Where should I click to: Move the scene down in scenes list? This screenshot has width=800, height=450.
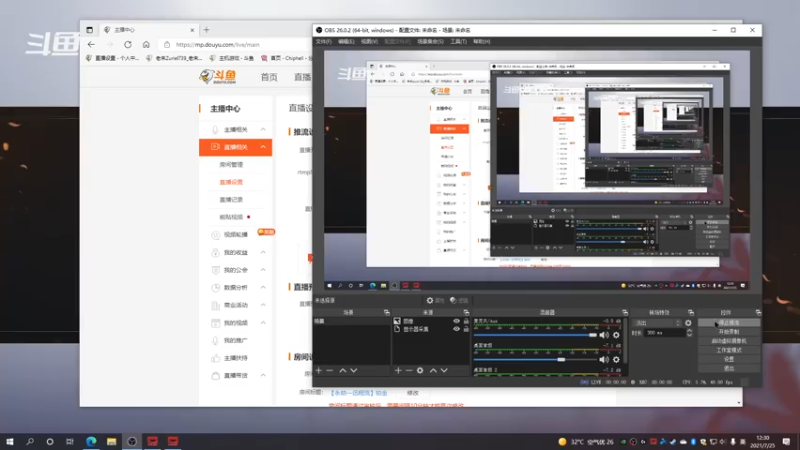tap(354, 370)
